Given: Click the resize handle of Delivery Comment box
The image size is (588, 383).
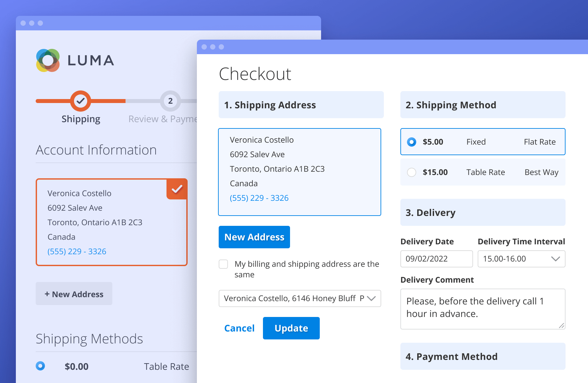Looking at the screenshot, I should click(x=561, y=326).
